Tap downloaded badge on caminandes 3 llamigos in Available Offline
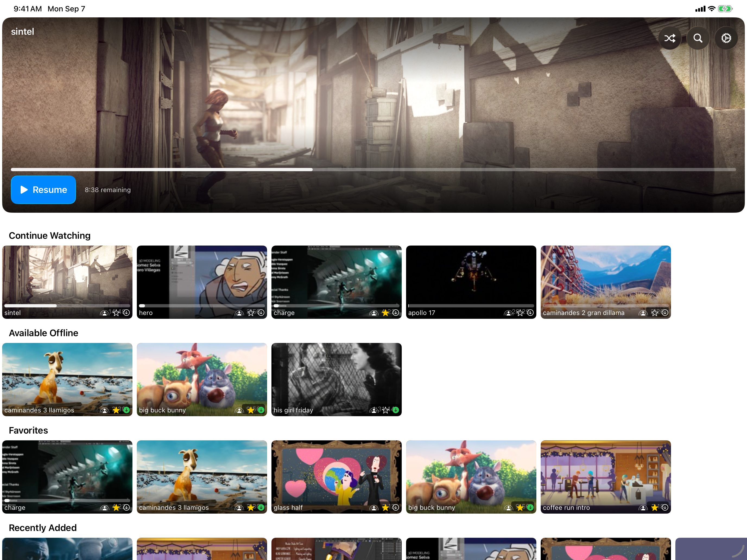The image size is (747, 560). pyautogui.click(x=126, y=410)
